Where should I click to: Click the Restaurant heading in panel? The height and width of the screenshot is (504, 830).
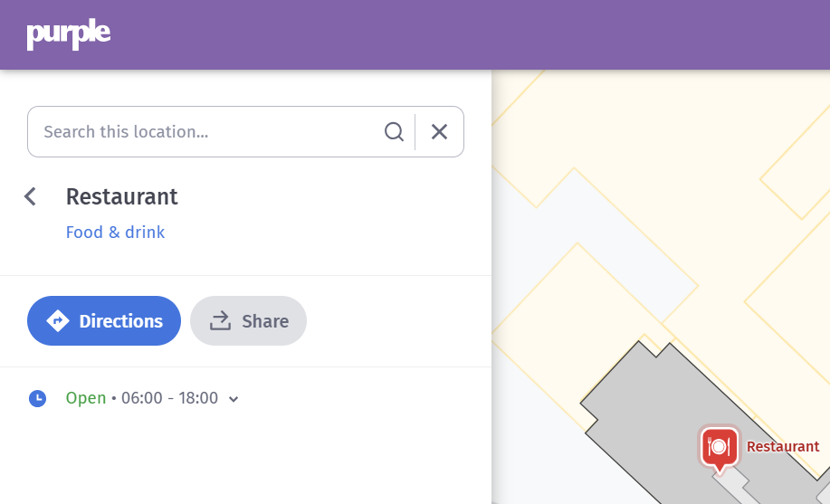(x=122, y=196)
